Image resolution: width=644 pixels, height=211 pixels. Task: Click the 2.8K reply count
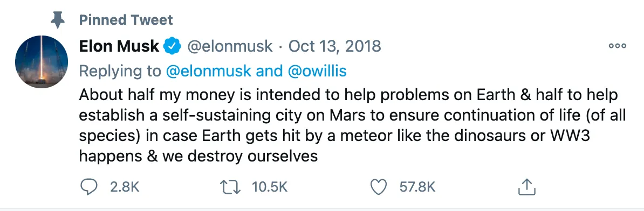click(125, 188)
